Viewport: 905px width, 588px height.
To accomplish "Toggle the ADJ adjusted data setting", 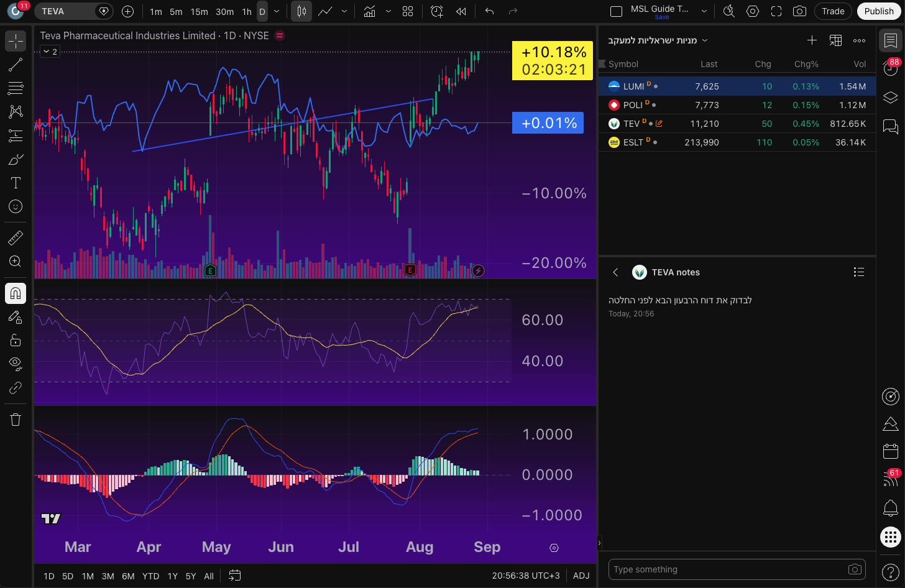I will coord(581,576).
